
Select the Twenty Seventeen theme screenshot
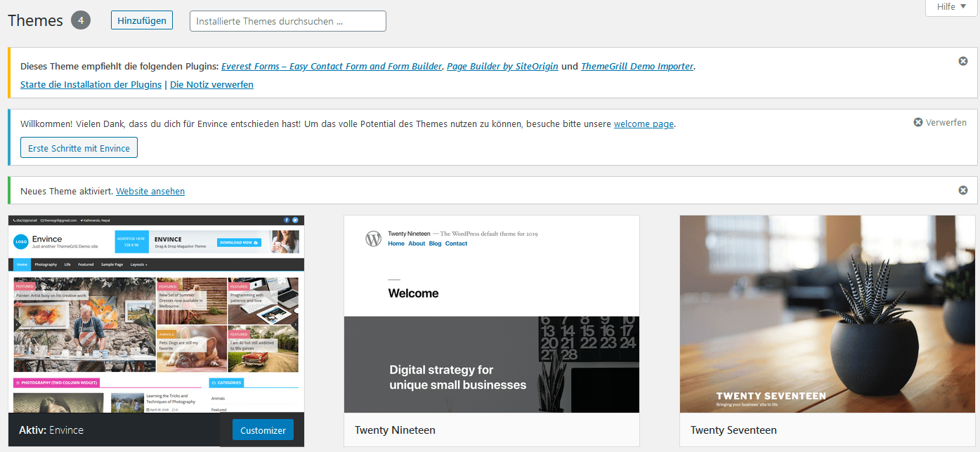(828, 314)
